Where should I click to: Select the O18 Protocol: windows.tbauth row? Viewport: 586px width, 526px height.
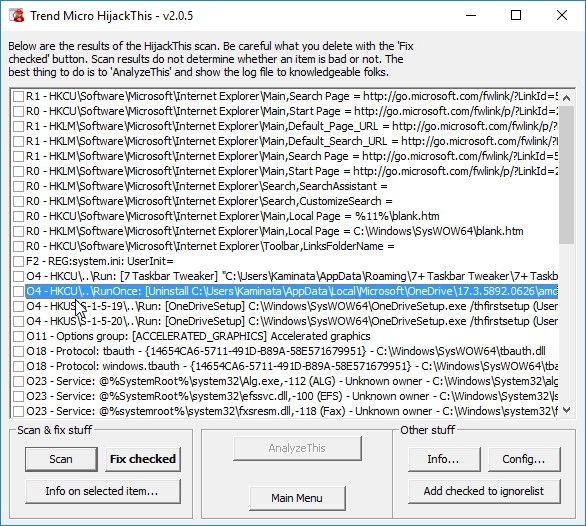click(x=292, y=366)
